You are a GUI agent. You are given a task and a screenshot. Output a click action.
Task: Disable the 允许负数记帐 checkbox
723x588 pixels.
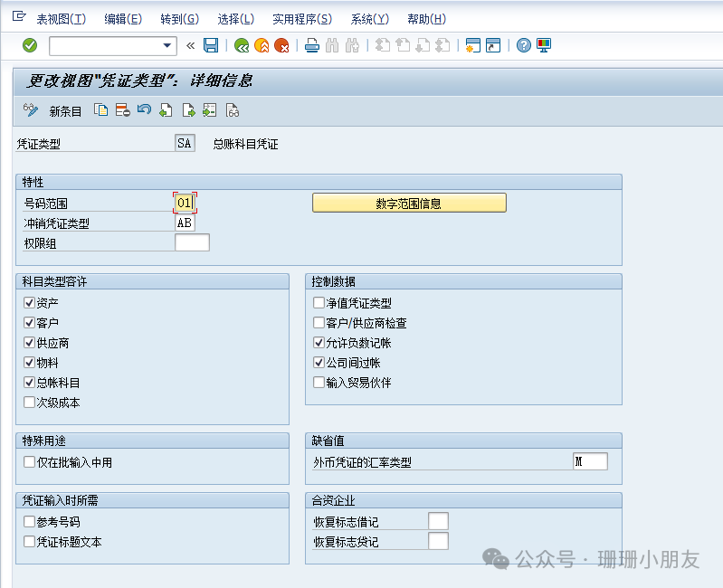[319, 343]
